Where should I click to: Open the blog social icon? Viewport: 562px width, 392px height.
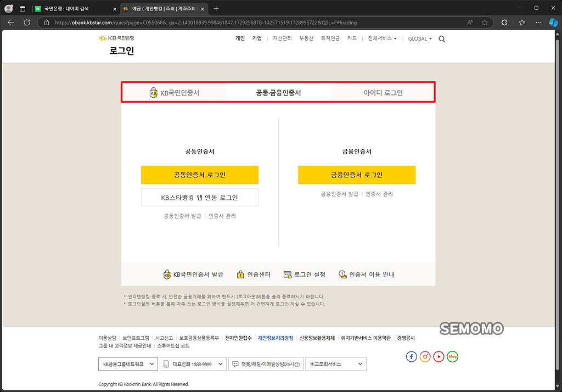point(452,356)
